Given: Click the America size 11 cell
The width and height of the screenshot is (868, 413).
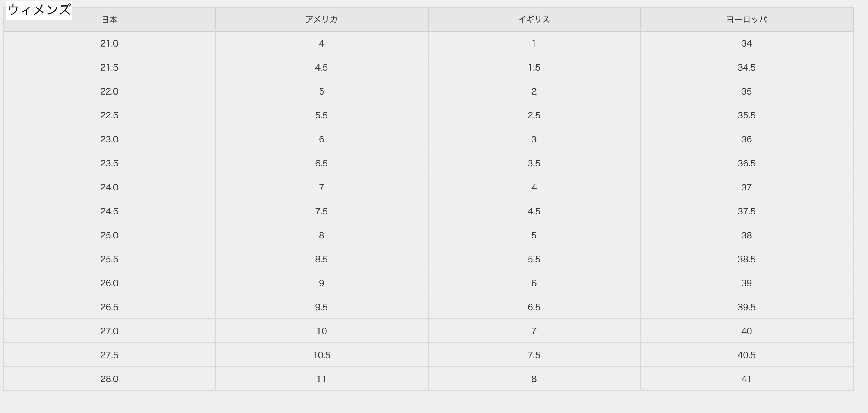Looking at the screenshot, I should click(x=322, y=379).
